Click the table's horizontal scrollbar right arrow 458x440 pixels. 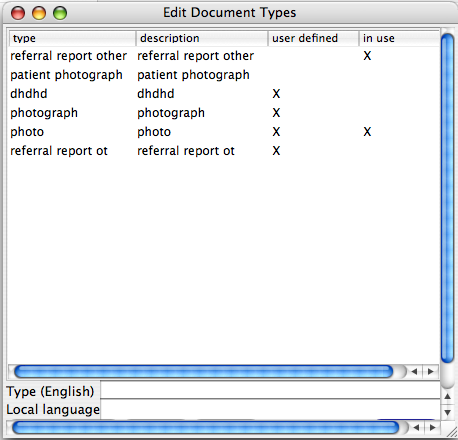(x=431, y=371)
